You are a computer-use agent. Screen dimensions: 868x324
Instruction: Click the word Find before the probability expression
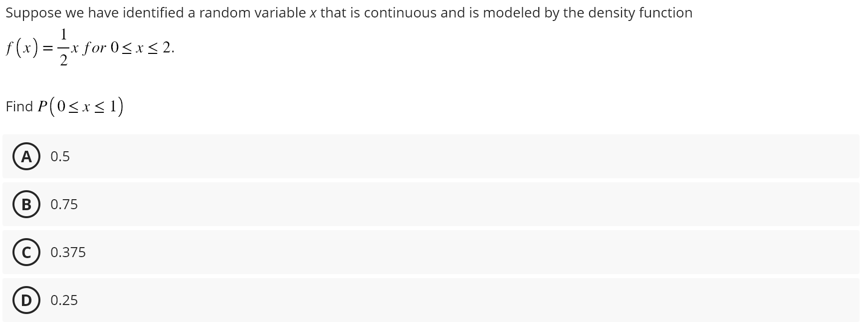(19, 106)
